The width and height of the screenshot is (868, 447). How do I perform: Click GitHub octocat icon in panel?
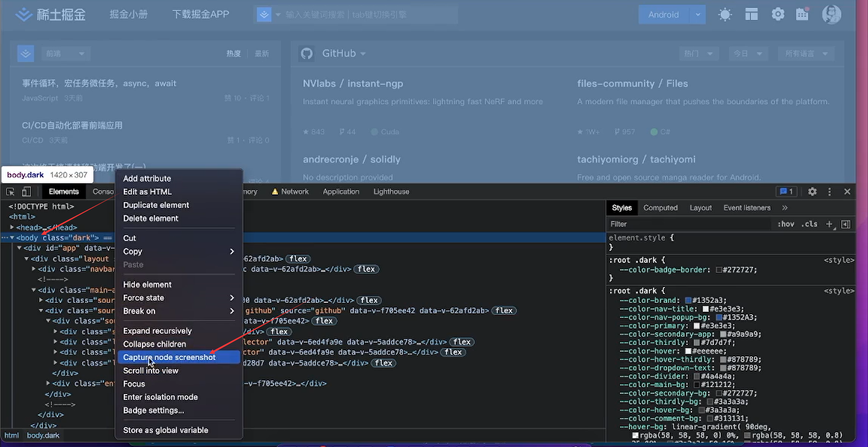pyautogui.click(x=307, y=54)
